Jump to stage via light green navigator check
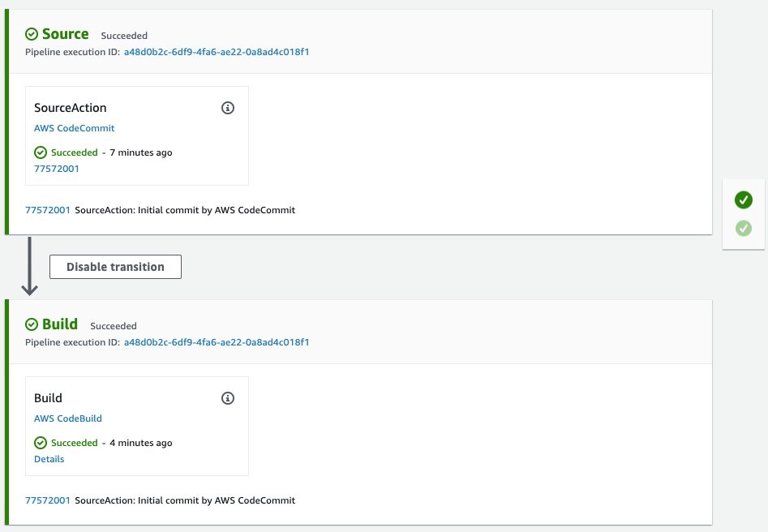This screenshot has height=532, width=768. click(x=744, y=228)
